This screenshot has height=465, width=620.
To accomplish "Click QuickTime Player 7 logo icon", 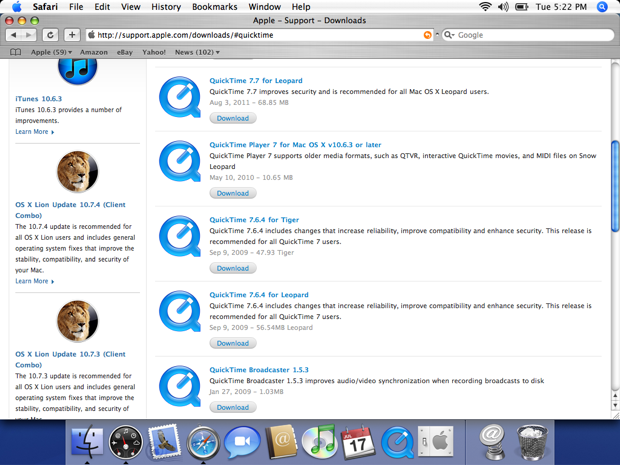I will (x=180, y=161).
